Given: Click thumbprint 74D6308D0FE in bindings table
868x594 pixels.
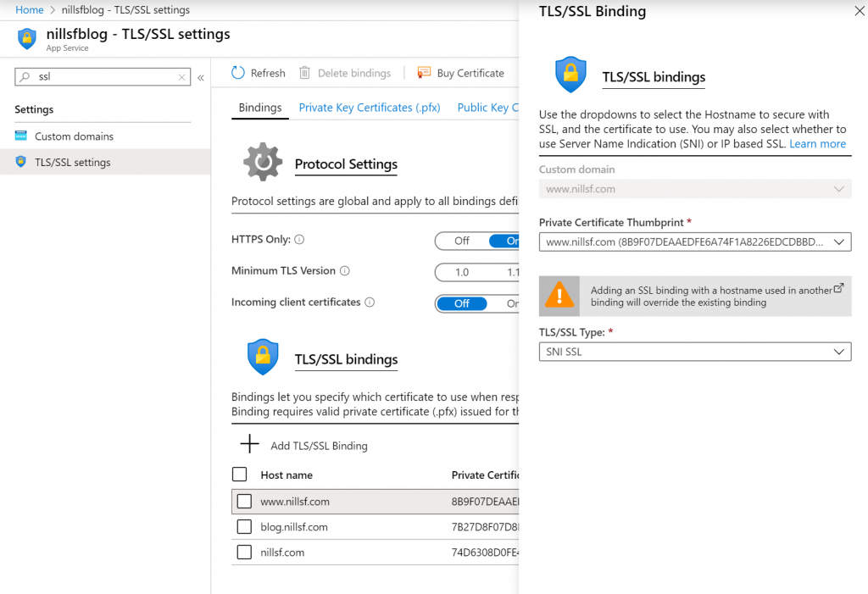Looking at the screenshot, I should pos(486,552).
